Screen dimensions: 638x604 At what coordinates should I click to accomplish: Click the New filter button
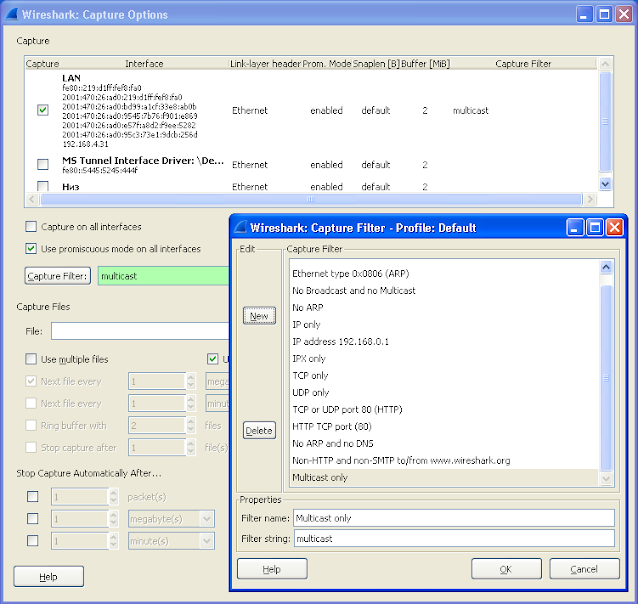259,316
